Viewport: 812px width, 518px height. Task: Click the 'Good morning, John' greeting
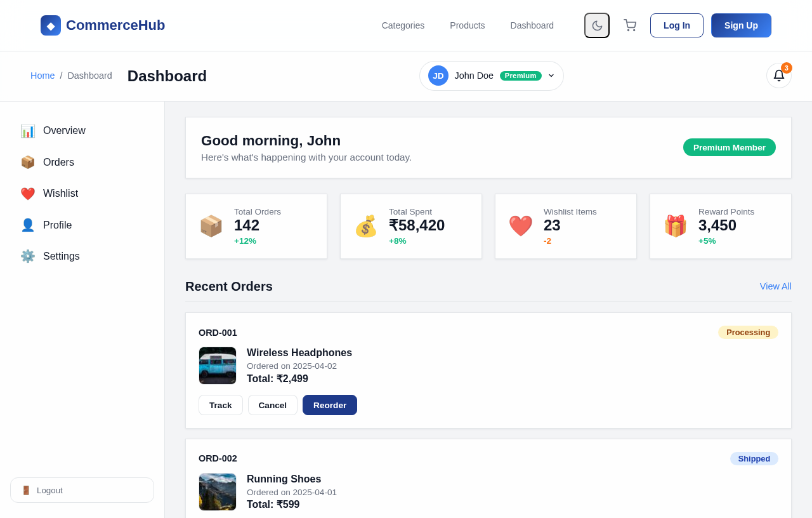(271, 140)
